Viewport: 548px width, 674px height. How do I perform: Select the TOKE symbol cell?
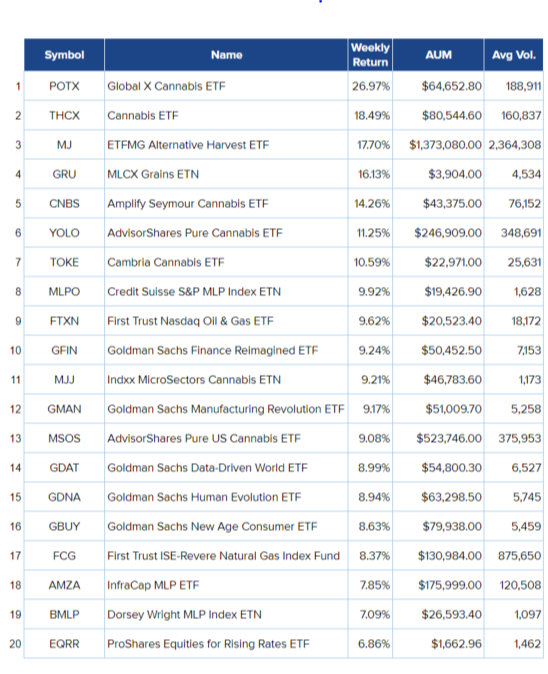(64, 262)
